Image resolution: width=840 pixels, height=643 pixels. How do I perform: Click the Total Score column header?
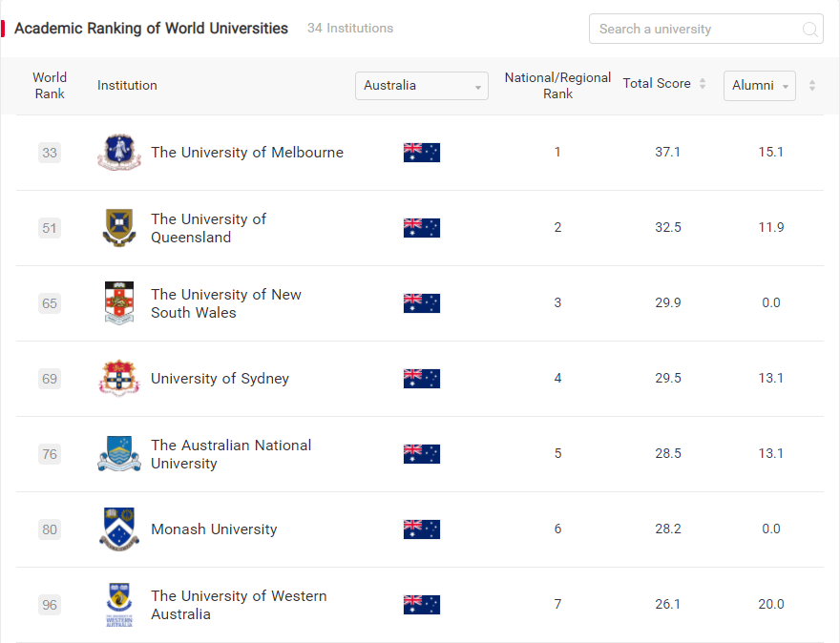coord(657,84)
